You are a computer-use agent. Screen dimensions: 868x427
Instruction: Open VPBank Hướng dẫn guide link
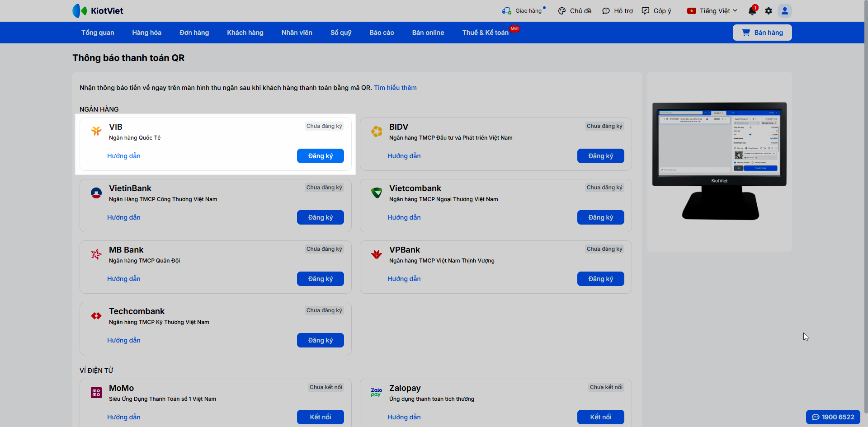(404, 279)
